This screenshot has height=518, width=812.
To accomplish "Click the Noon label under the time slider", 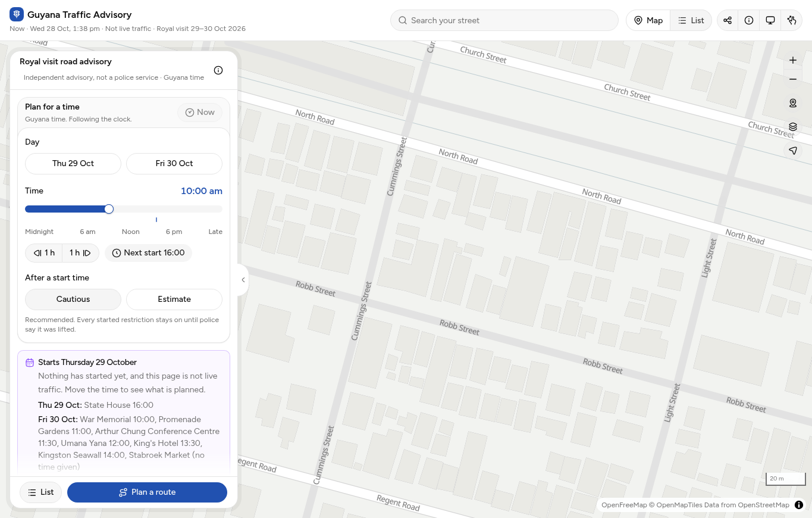I will (x=131, y=232).
